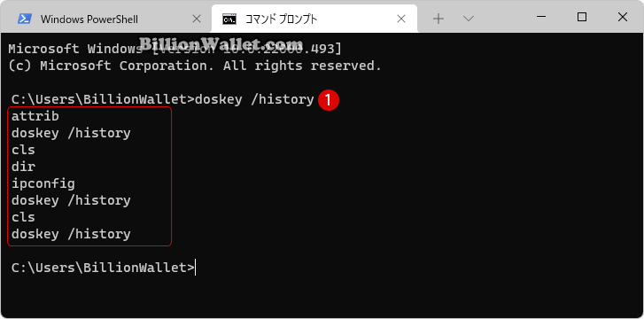This screenshot has width=644, height=319.
Task: Switch to the Windows PowerShell tab
Action: coord(89,19)
